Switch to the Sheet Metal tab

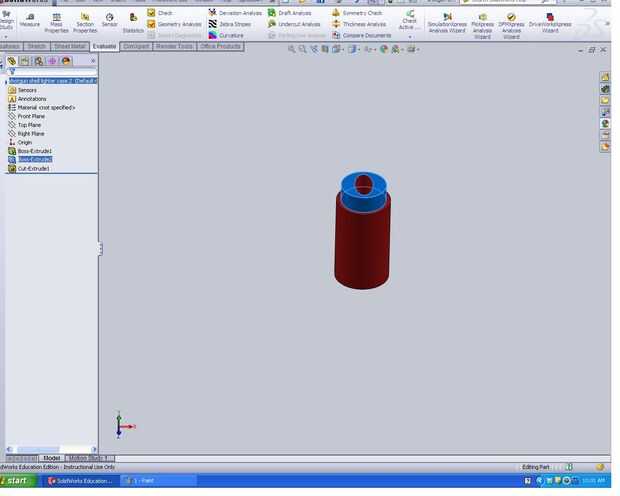tap(70, 46)
